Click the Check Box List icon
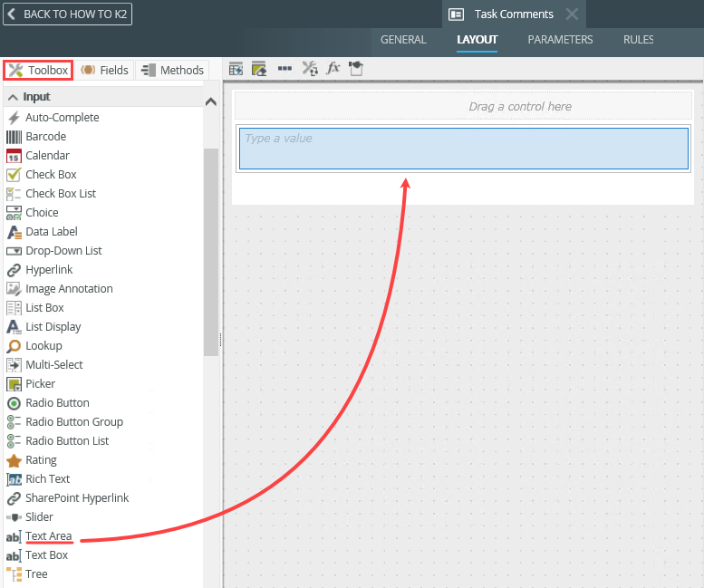The width and height of the screenshot is (704, 588). pyautogui.click(x=14, y=194)
